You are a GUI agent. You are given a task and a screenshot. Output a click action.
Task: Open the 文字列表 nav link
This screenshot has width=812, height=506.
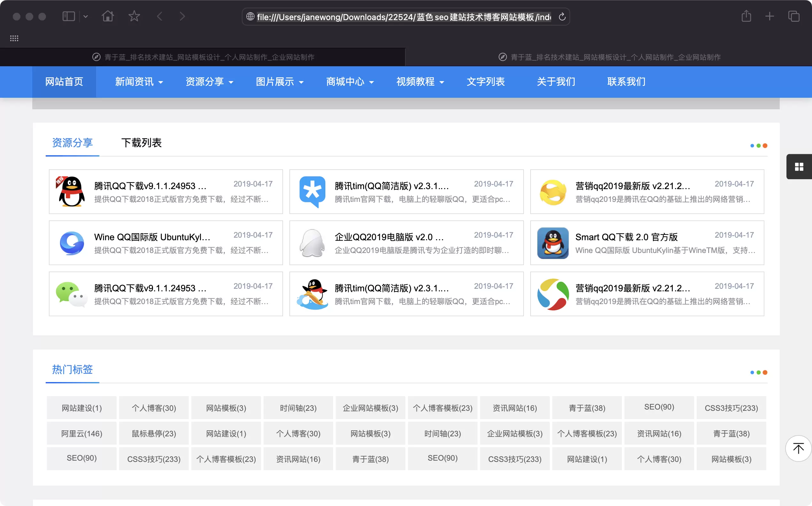486,82
